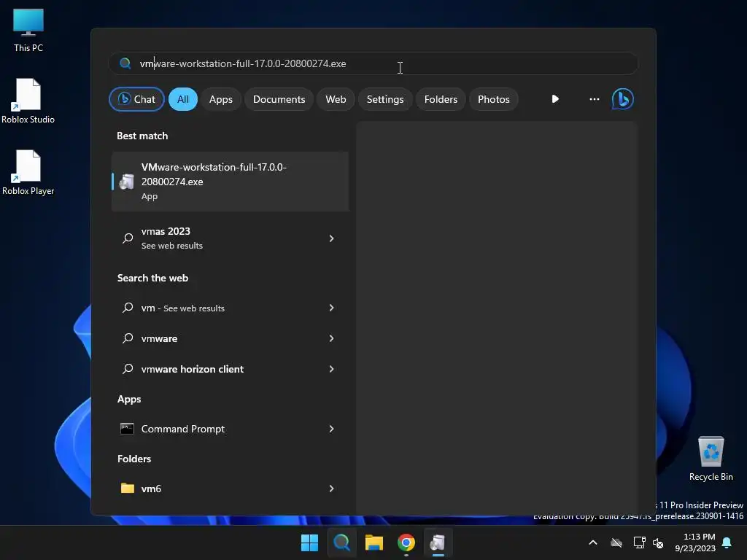Image resolution: width=747 pixels, height=560 pixels.
Task: Click the vm6 folder icon
Action: tap(127, 488)
